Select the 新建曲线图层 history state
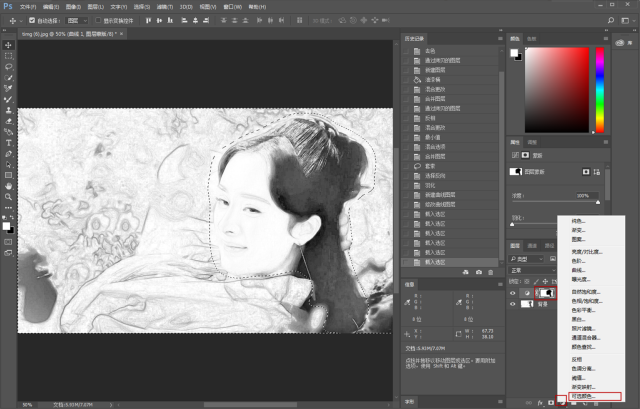Image resolution: width=640 pixels, height=409 pixels. pos(450,195)
